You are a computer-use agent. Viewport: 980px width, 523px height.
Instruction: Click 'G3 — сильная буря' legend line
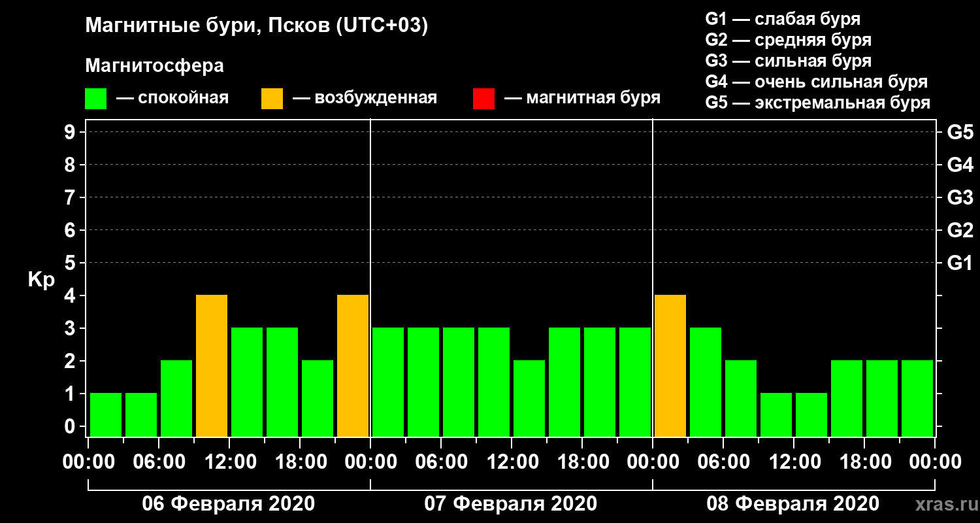[789, 61]
